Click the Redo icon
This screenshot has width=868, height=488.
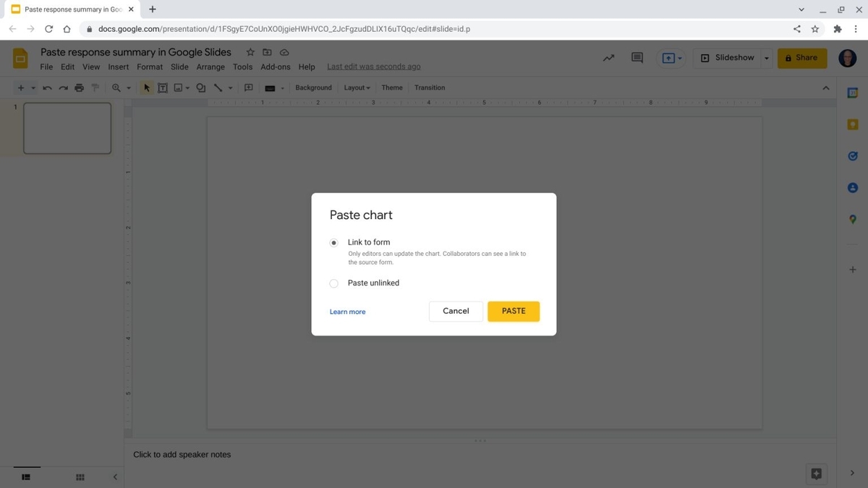point(63,87)
